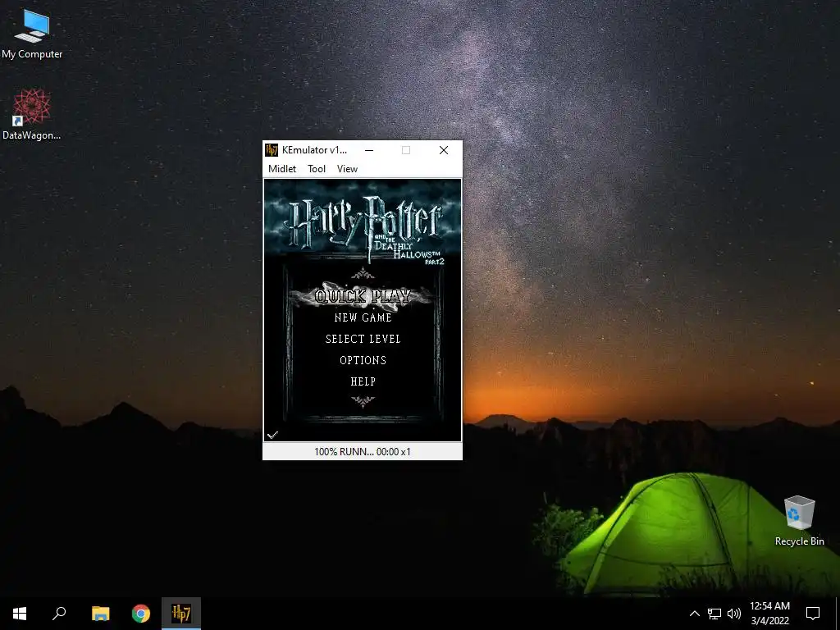Choose SELECT LEVEL option

363,339
